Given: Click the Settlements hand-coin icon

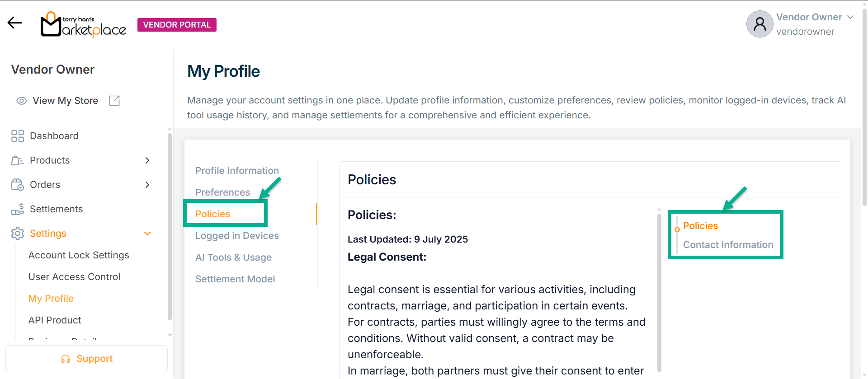Looking at the screenshot, I should (18, 209).
